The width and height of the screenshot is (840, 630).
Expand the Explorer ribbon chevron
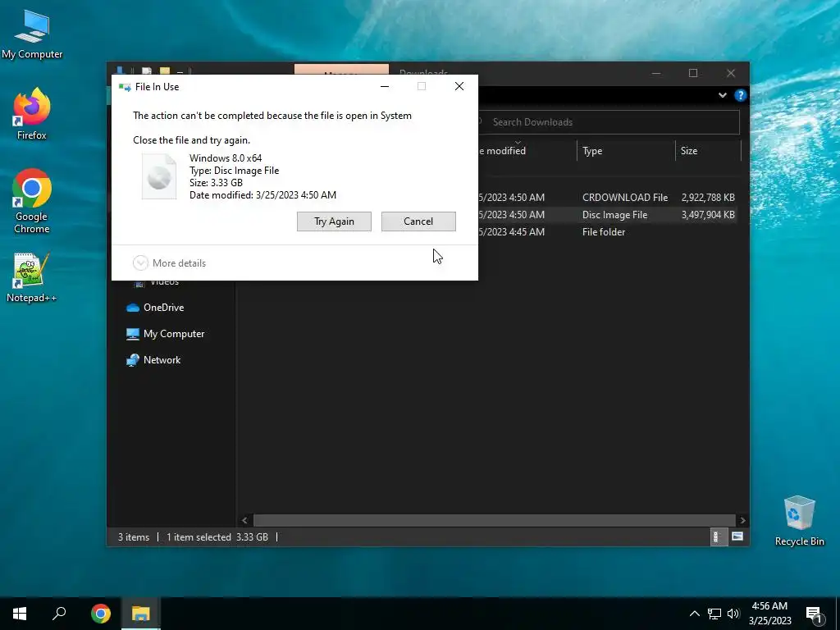[722, 95]
